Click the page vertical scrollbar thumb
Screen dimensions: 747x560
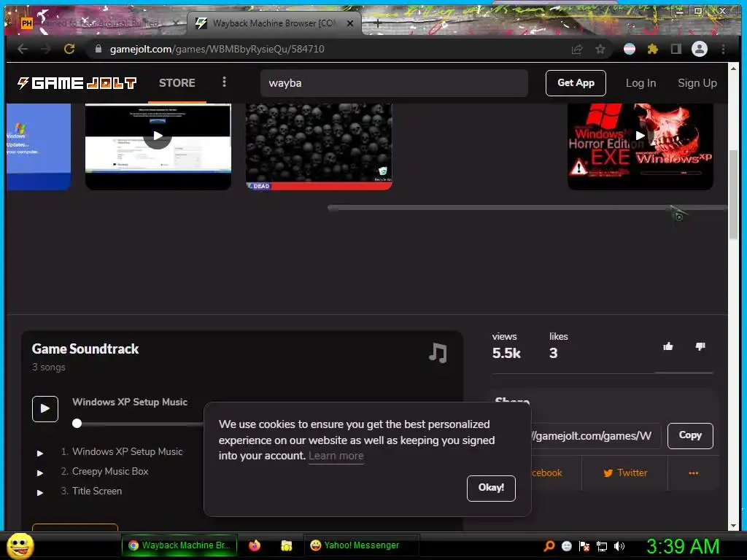click(733, 194)
